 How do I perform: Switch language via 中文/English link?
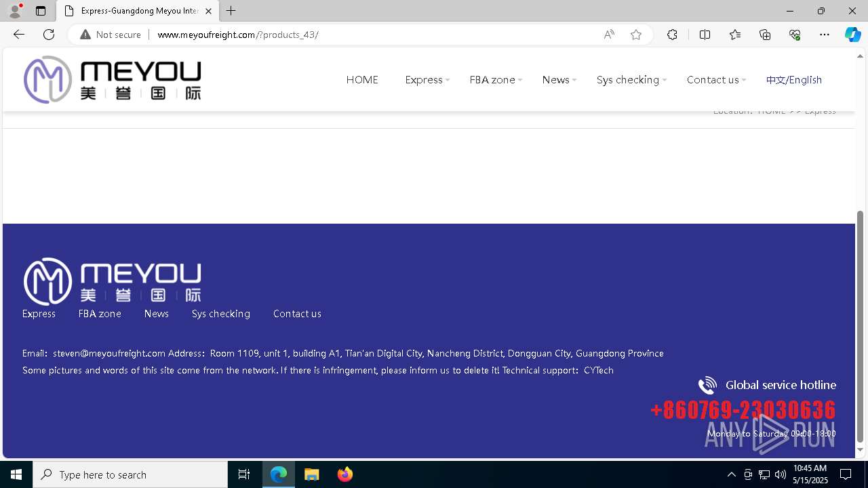(794, 79)
